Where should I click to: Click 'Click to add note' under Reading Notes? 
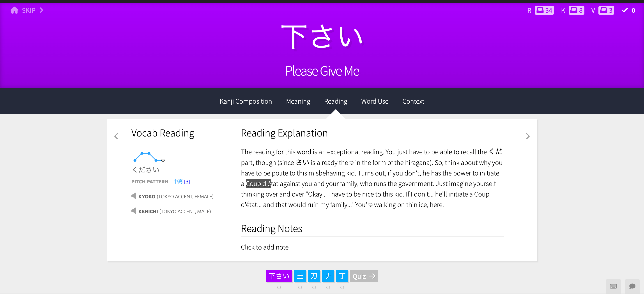click(265, 247)
